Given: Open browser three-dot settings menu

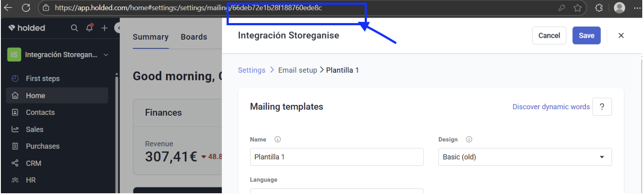Looking at the screenshot, I should (637, 8).
